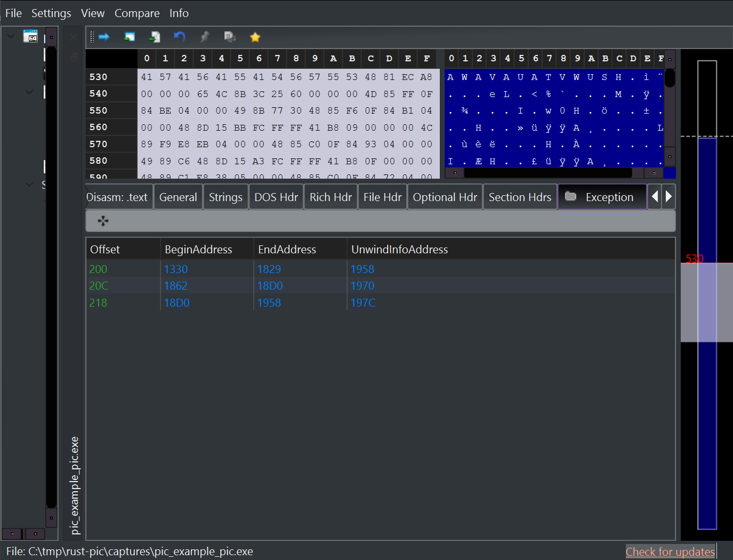Click UnwindInfoAddress value 1970
This screenshot has width=733, height=560.
coord(363,286)
